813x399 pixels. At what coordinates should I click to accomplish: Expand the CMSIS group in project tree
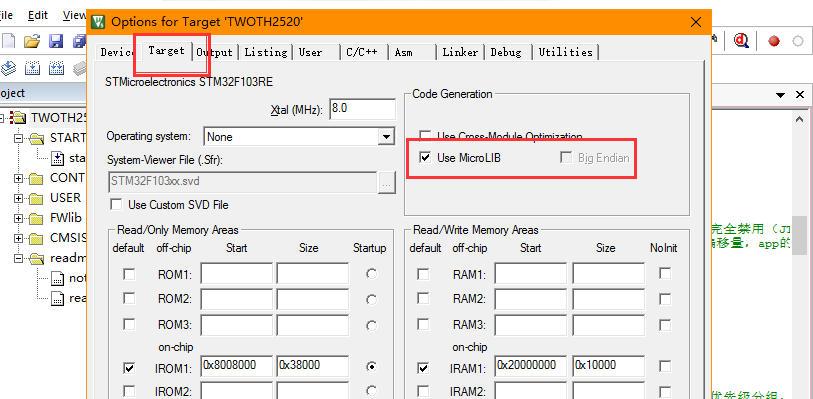click(x=19, y=238)
